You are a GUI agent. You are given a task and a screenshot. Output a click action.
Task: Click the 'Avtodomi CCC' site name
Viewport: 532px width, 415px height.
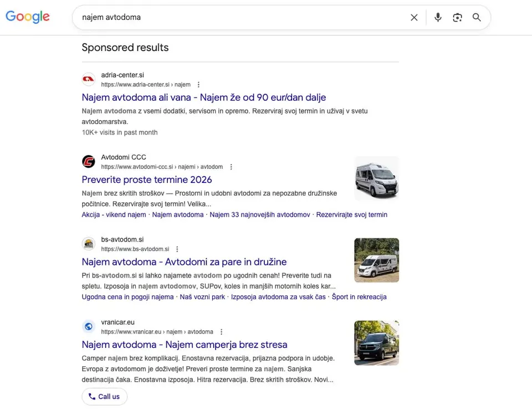[124, 157]
